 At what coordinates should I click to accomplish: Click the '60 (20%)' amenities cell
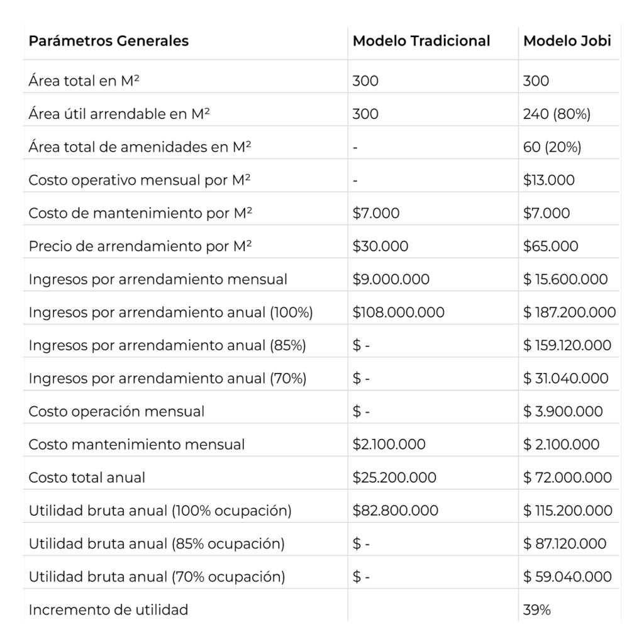coord(552,147)
